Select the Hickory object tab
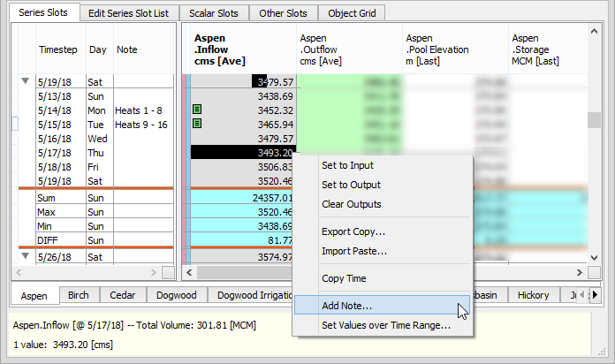The height and width of the screenshot is (364, 615). tap(534, 295)
